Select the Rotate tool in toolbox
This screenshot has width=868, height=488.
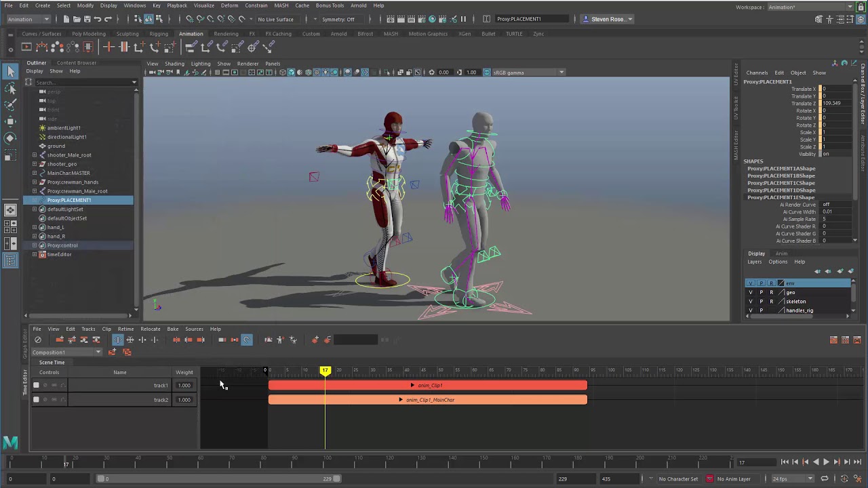coord(10,138)
